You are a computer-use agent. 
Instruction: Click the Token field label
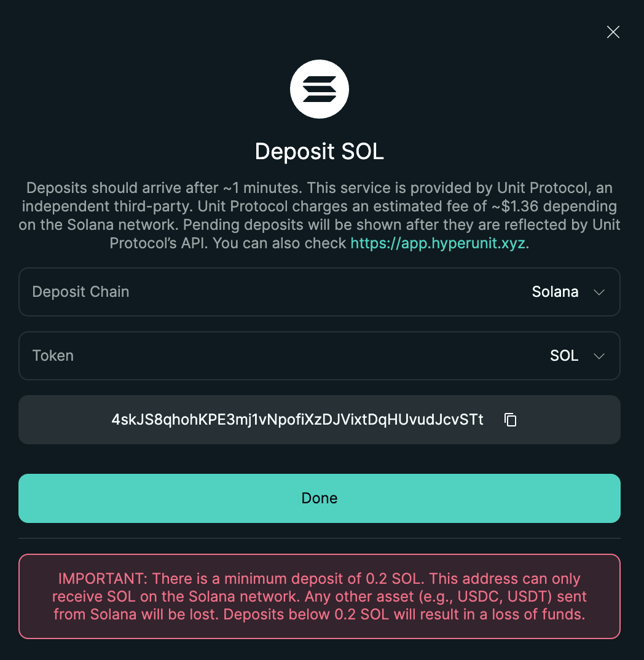pyautogui.click(x=53, y=356)
